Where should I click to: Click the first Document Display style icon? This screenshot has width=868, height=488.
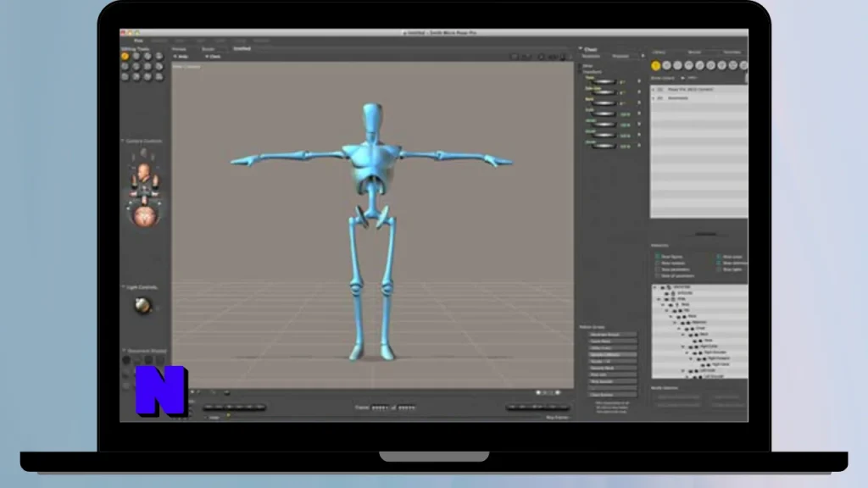[126, 360]
